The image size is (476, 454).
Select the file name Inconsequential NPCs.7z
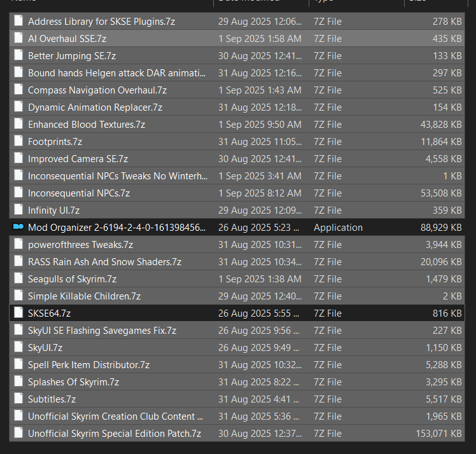79,193
